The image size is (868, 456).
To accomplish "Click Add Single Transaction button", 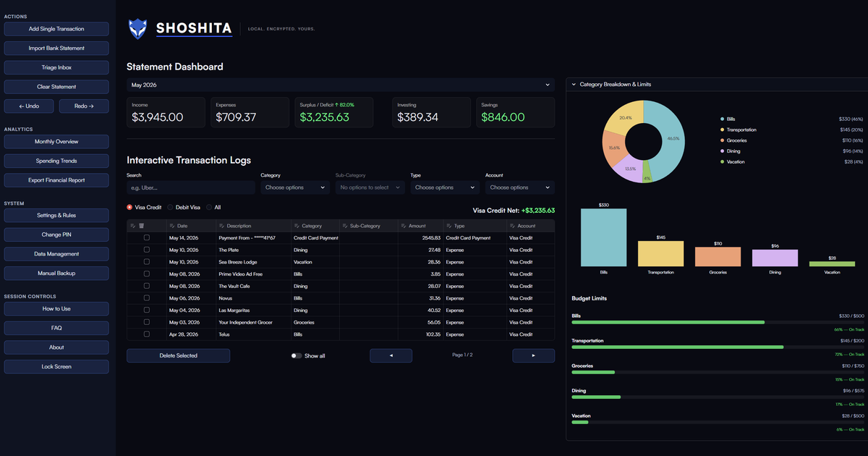I will 56,29.
